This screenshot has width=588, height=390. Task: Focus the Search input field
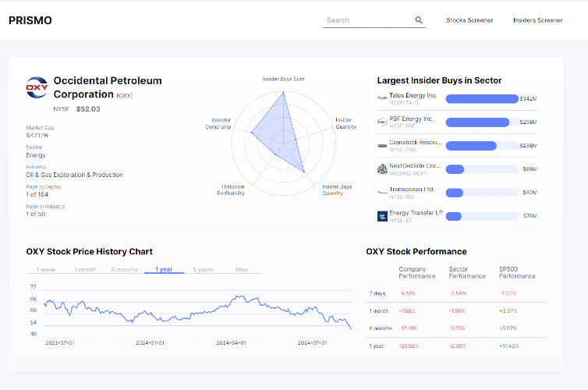pos(370,20)
